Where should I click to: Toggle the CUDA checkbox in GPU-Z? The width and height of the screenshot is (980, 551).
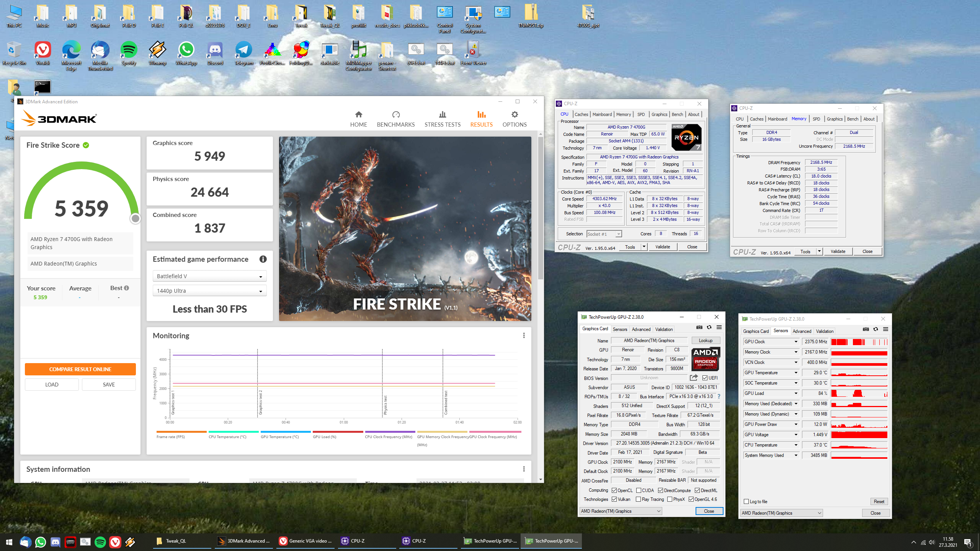[639, 491]
